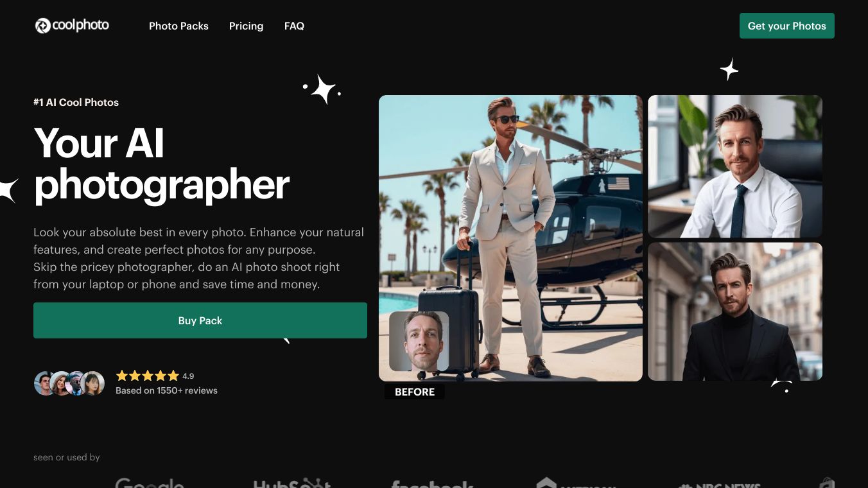Click the coolphoto logo
868x488 pixels.
pos(72,26)
